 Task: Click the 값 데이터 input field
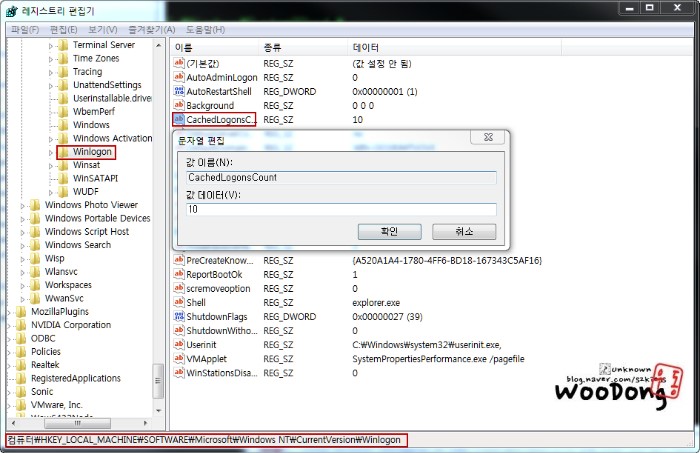341,209
